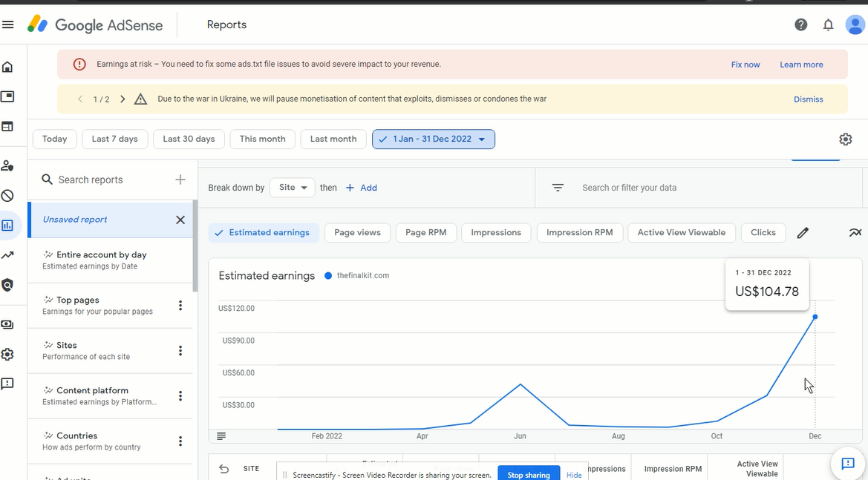Toggle the Impression RPM metric chip

pos(580,233)
